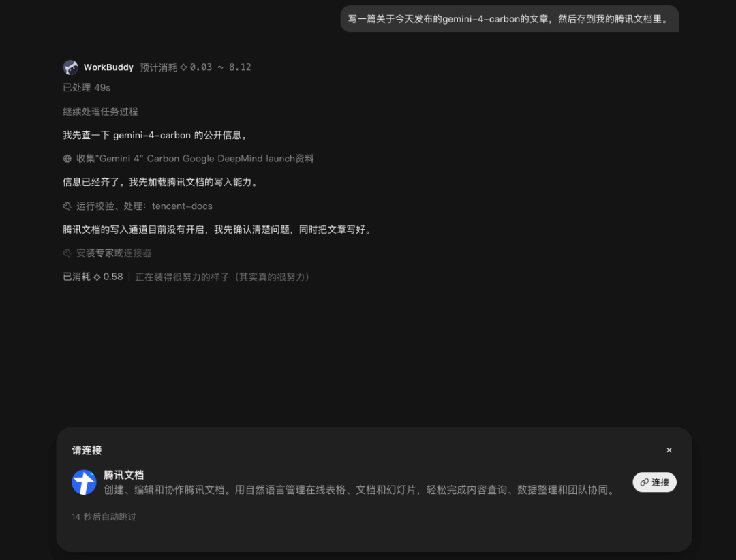Click the line 信息已经齐了。我先加载腾讯文档的写入能力
The width and height of the screenshot is (736, 560).
coord(161,182)
